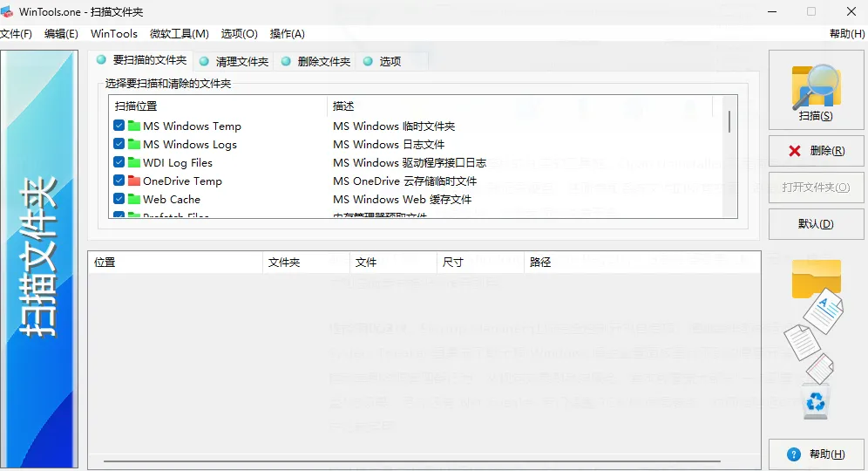The image size is (868, 471).
Task: Switch to the 清理文件夹 tab
Action: tap(234, 62)
